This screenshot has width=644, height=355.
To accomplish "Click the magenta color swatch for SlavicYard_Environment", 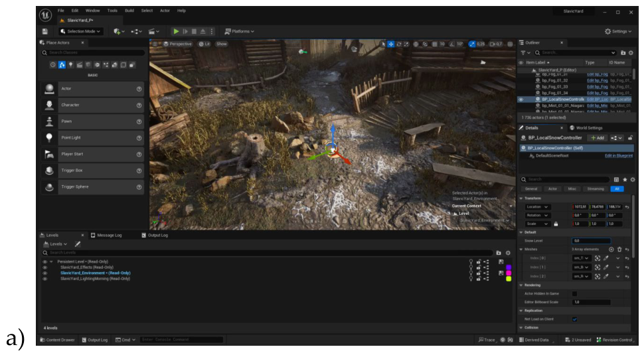I will click(509, 273).
